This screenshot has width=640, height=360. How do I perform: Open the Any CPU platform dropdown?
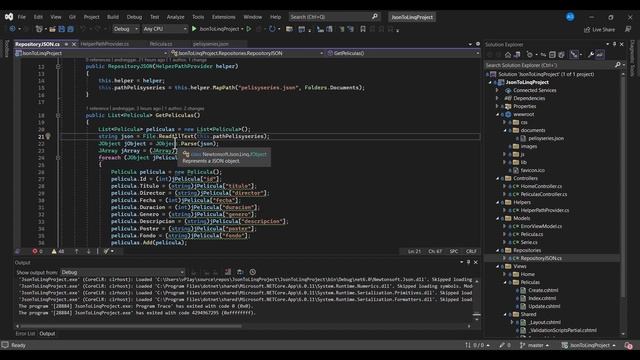[x=165, y=29]
